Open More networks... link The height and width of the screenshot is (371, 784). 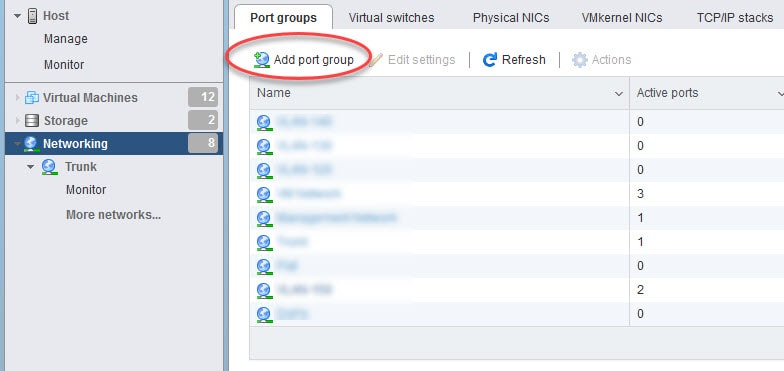click(x=114, y=215)
